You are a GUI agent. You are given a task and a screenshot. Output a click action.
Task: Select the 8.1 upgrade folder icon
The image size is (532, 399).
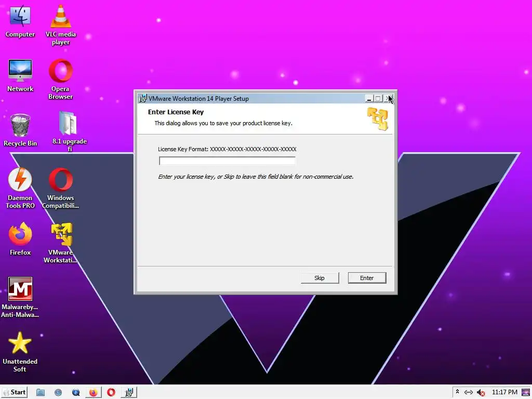pyautogui.click(x=69, y=131)
